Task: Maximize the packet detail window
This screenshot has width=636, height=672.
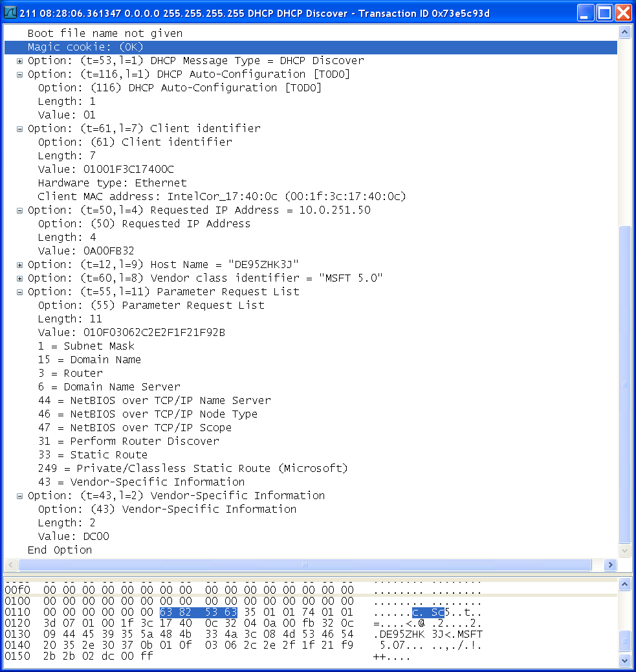Action: pyautogui.click(x=604, y=13)
